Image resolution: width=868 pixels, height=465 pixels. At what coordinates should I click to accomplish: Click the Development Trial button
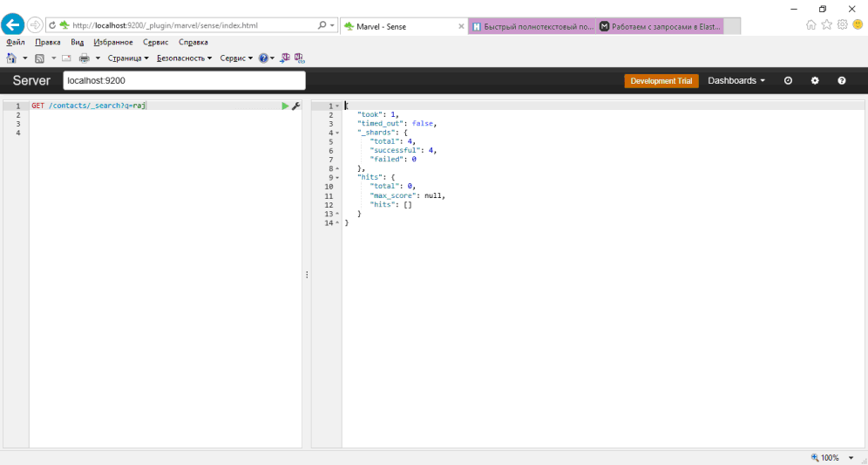point(661,81)
